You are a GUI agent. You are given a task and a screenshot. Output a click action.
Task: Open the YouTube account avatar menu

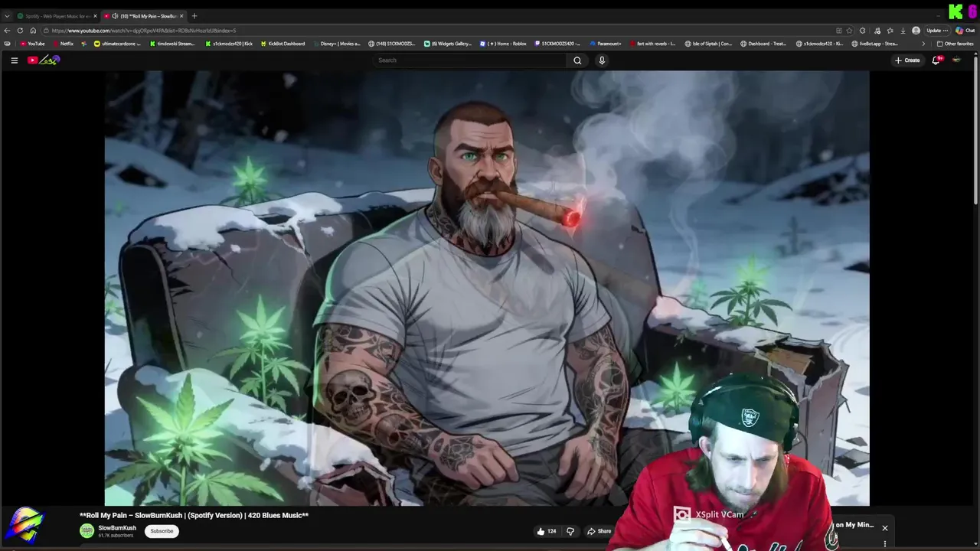pos(956,60)
